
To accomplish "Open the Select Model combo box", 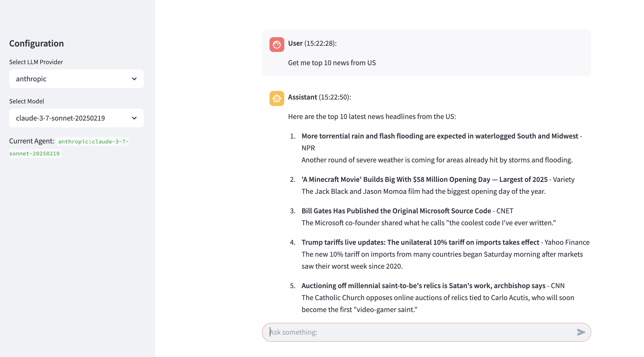I will (76, 118).
